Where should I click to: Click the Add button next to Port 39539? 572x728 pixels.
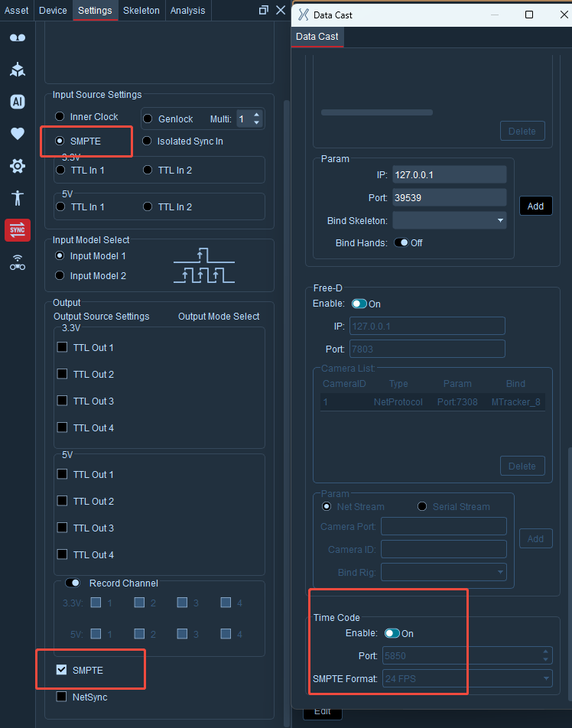click(536, 206)
